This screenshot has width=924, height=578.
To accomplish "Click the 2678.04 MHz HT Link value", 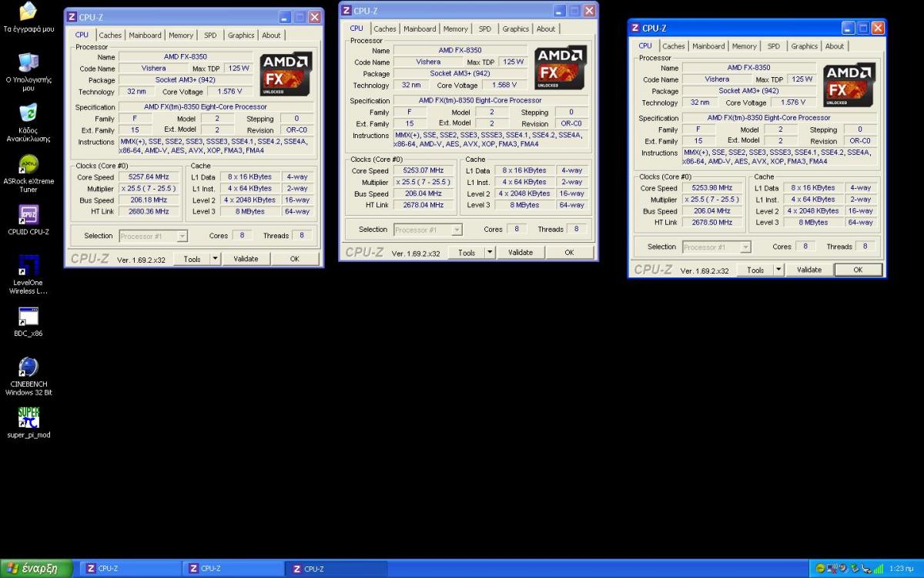I will click(424, 206).
